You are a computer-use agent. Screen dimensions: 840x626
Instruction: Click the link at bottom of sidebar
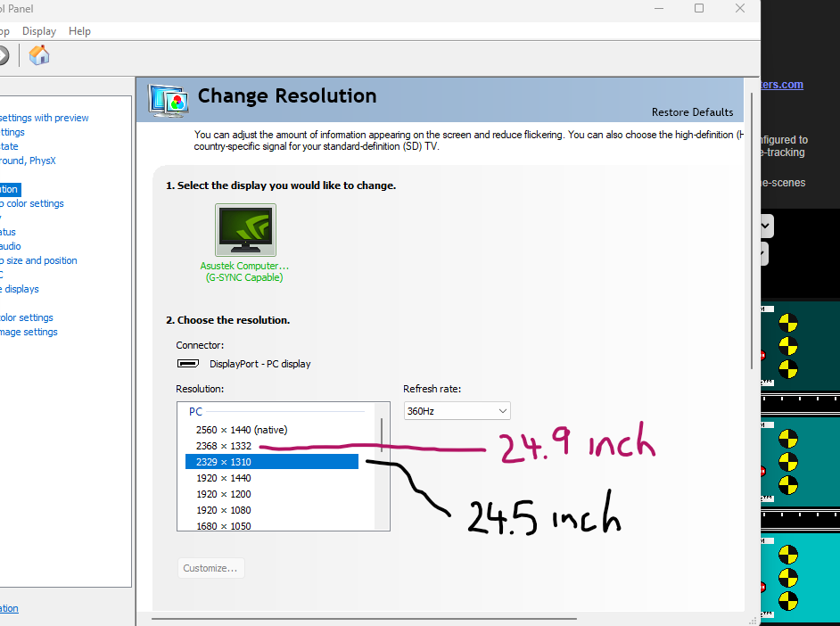click(9, 608)
